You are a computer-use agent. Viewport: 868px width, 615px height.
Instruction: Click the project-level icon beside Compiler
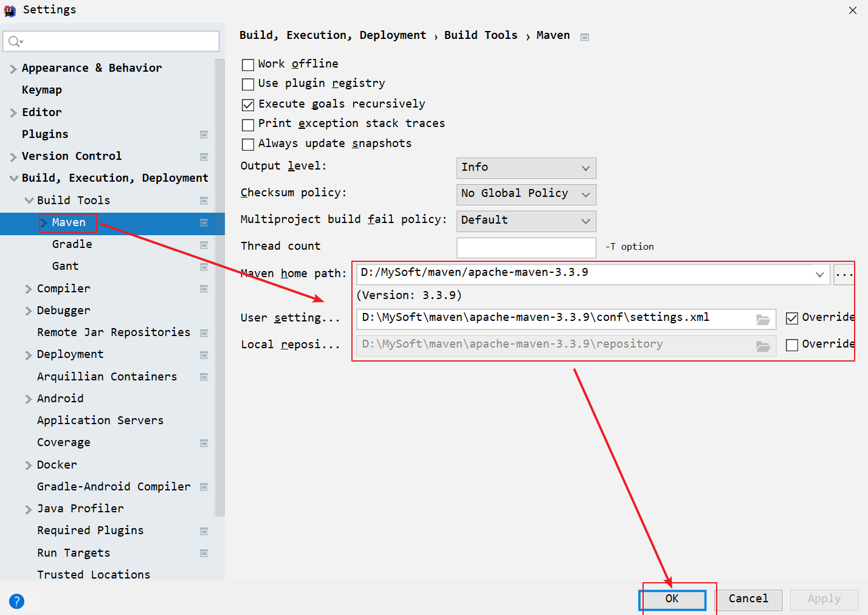tap(204, 289)
